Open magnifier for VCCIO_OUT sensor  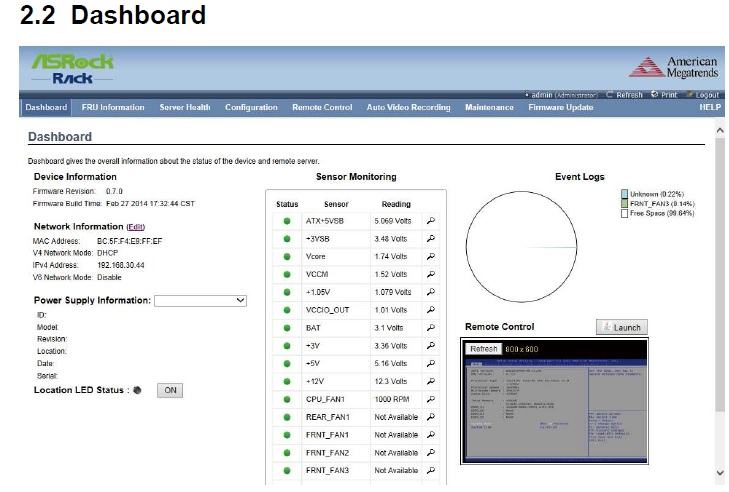[x=431, y=310]
